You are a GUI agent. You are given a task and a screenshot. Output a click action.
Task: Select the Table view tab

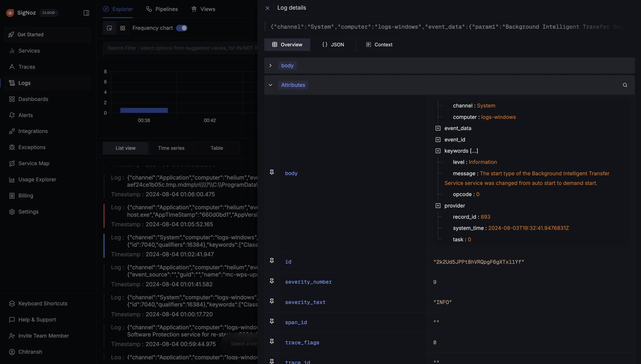click(x=217, y=148)
